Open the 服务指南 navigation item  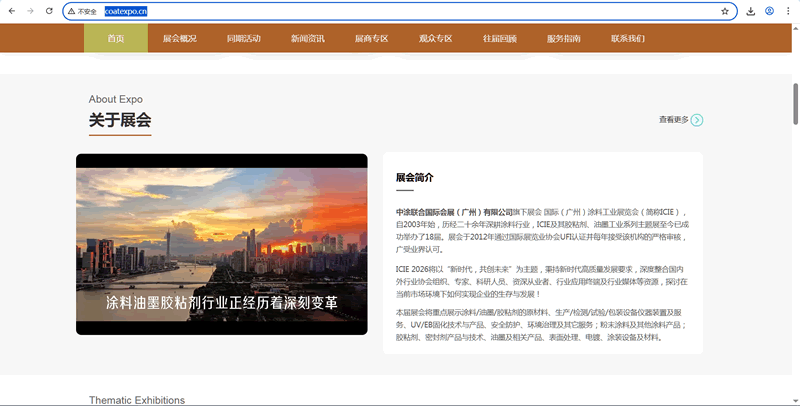point(564,39)
